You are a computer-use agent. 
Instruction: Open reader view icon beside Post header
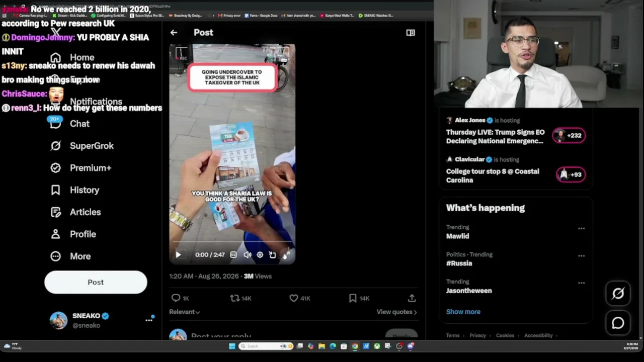(411, 33)
